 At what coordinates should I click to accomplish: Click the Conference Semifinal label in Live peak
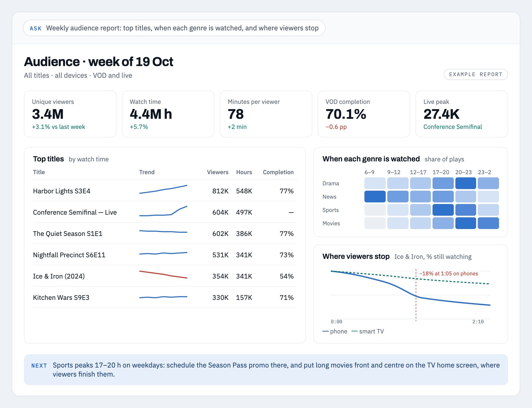[x=453, y=127]
